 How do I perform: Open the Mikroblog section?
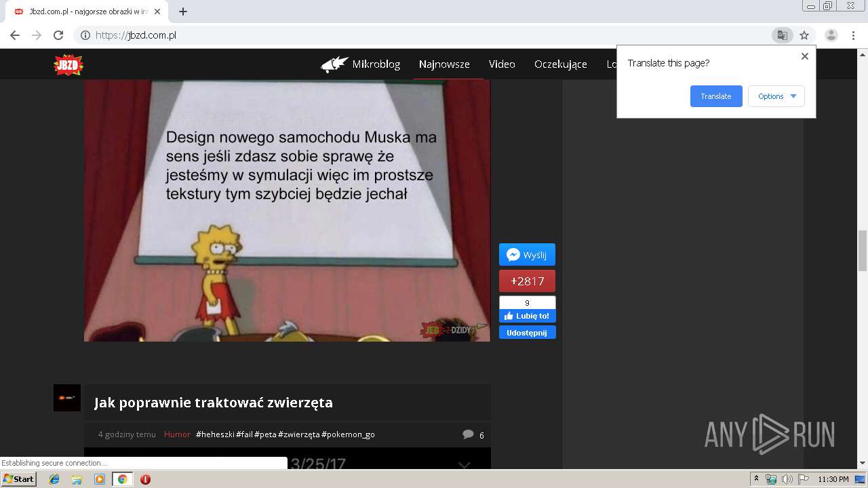pos(361,64)
